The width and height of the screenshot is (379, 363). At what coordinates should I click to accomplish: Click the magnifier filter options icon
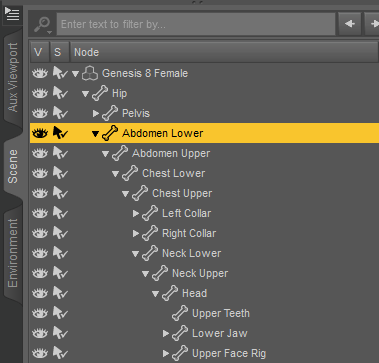point(43,25)
